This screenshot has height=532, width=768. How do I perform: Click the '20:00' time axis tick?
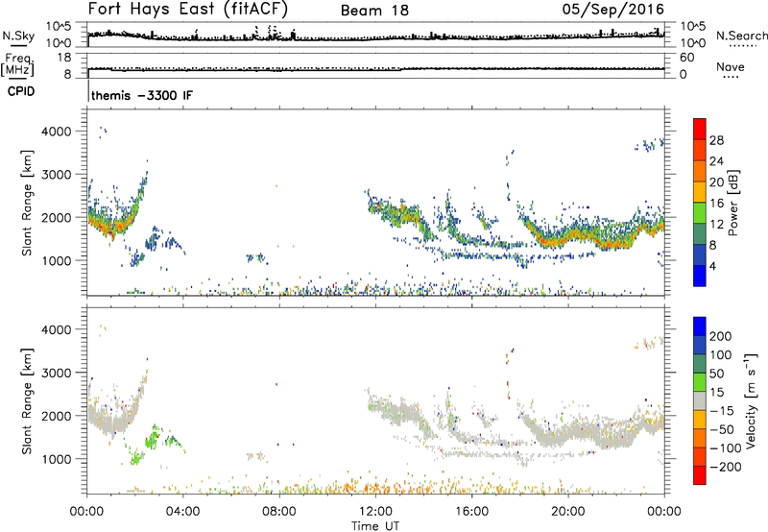(x=567, y=512)
